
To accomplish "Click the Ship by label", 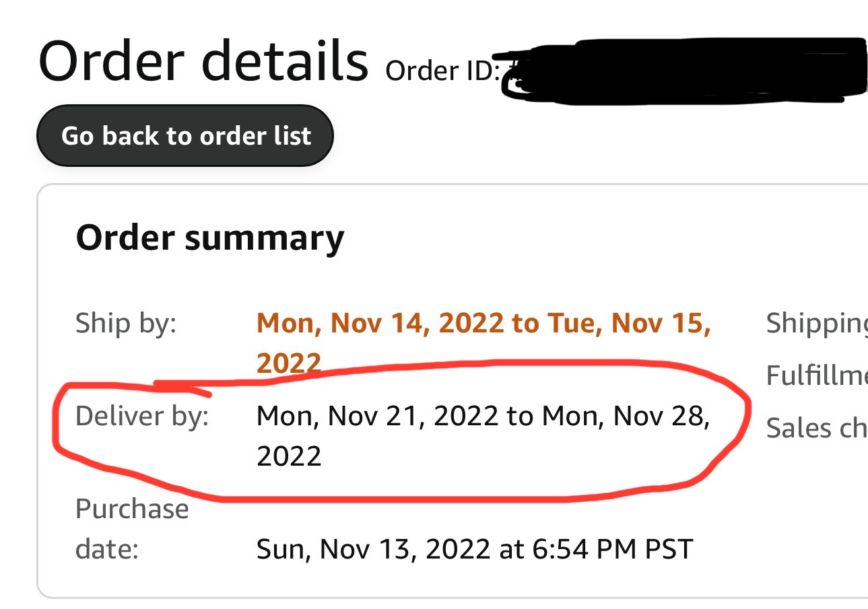I will [x=126, y=324].
